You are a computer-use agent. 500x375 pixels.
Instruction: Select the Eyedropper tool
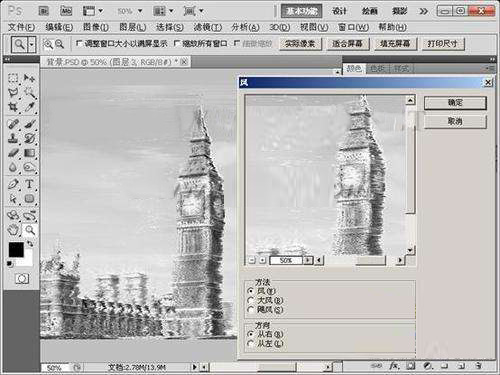pyautogui.click(x=29, y=107)
